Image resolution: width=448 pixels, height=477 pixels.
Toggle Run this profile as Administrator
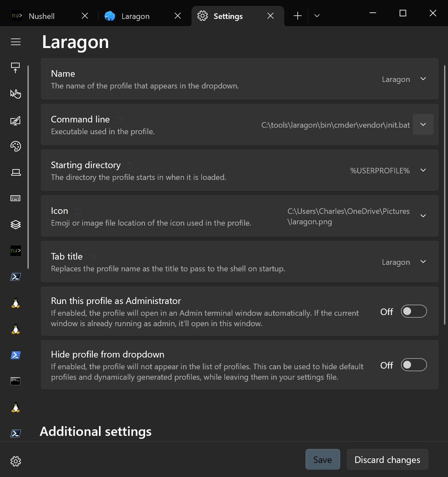[x=414, y=311]
